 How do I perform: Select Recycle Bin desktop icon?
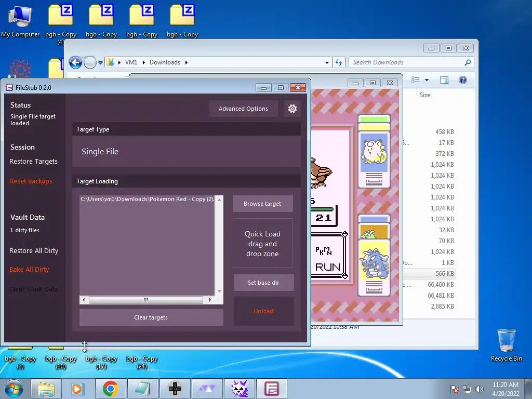506,345
